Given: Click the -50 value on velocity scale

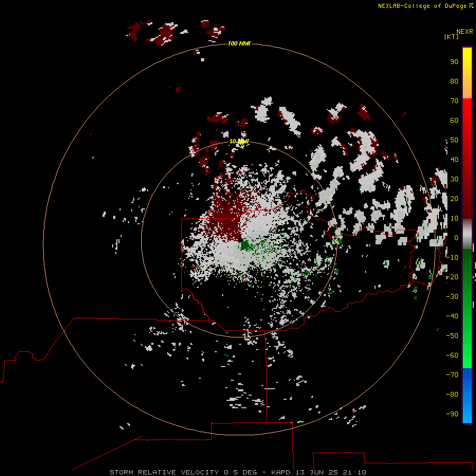Looking at the screenshot, I should (x=452, y=336).
